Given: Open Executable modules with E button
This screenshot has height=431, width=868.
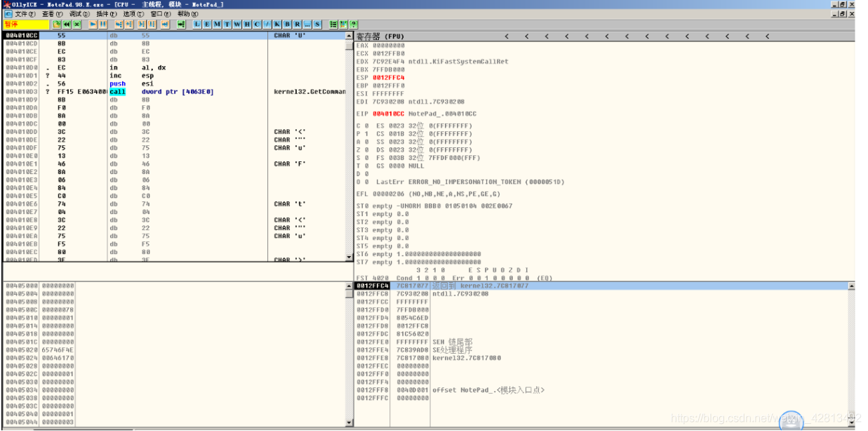Looking at the screenshot, I should tap(207, 24).
